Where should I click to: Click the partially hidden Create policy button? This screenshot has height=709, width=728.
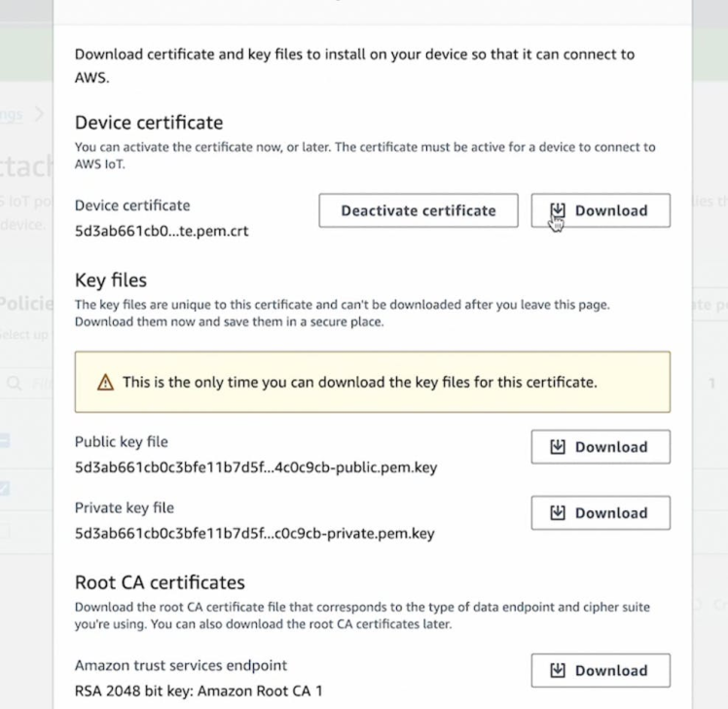709,305
